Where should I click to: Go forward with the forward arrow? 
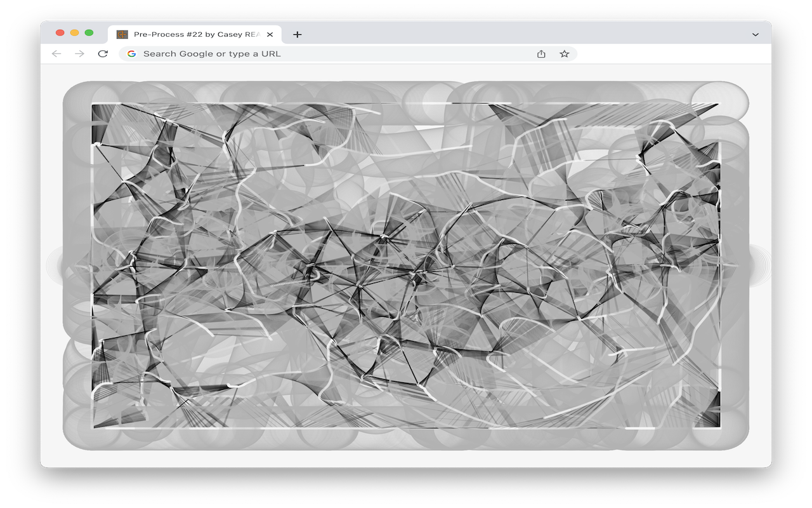79,54
